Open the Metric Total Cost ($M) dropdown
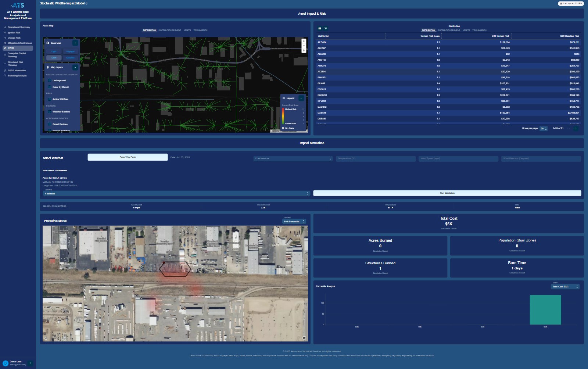Image resolution: width=588 pixels, height=369 pixels. [x=566, y=287]
